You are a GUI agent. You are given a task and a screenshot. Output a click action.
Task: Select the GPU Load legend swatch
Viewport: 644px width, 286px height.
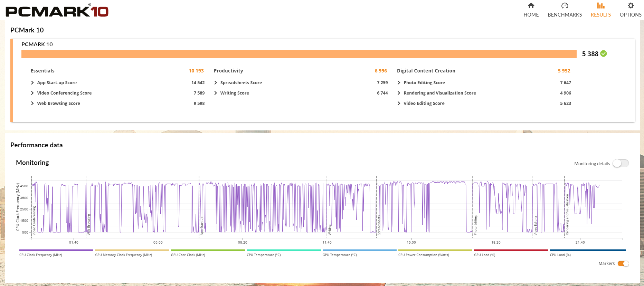tap(511, 250)
